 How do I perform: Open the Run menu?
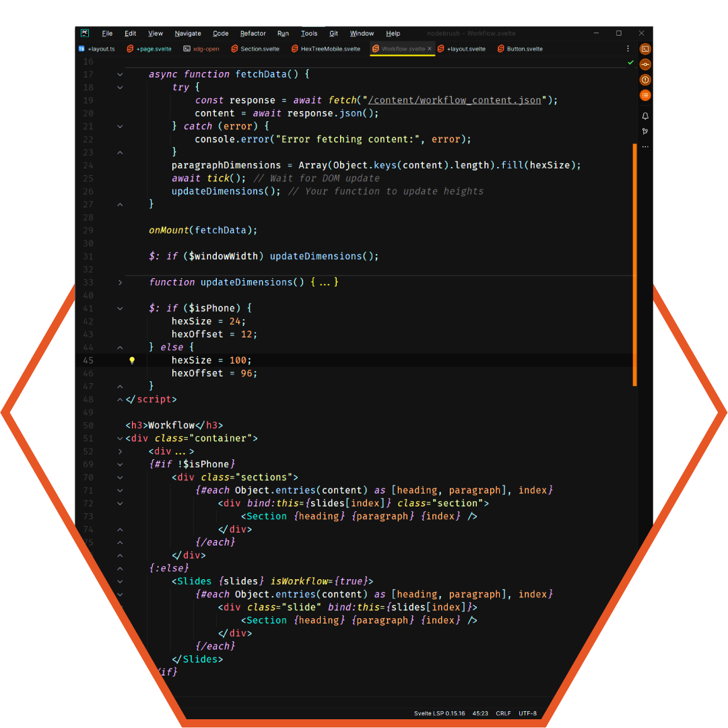283,34
